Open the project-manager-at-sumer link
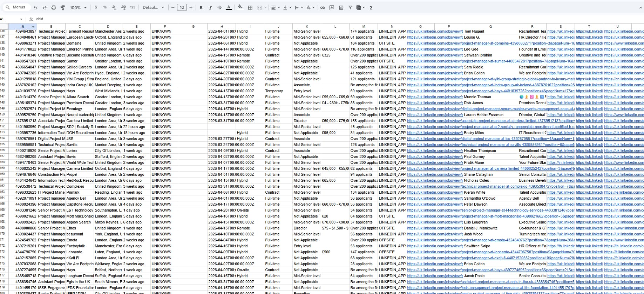The width and height of the screenshot is (644, 294). click(x=491, y=61)
